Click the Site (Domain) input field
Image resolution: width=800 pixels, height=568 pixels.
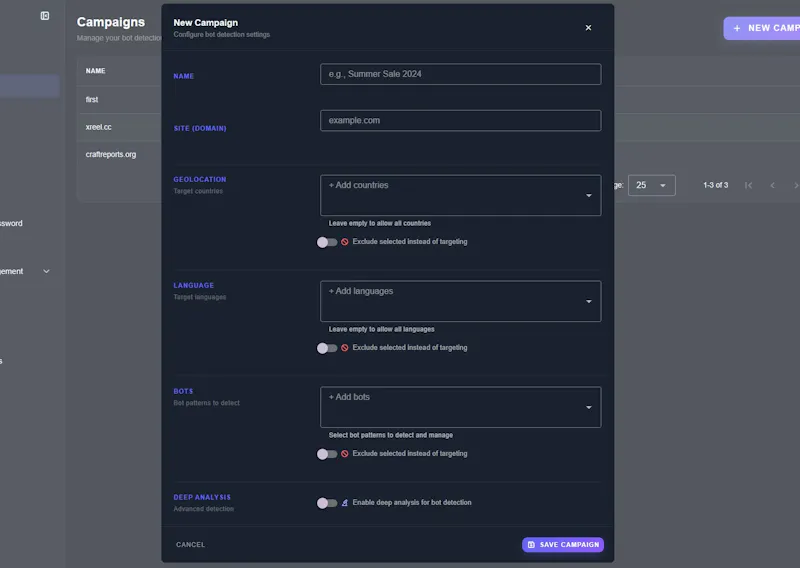(x=460, y=120)
